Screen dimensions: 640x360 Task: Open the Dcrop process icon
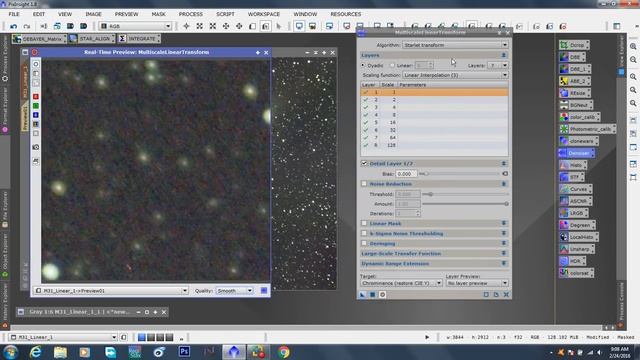click(x=573, y=45)
